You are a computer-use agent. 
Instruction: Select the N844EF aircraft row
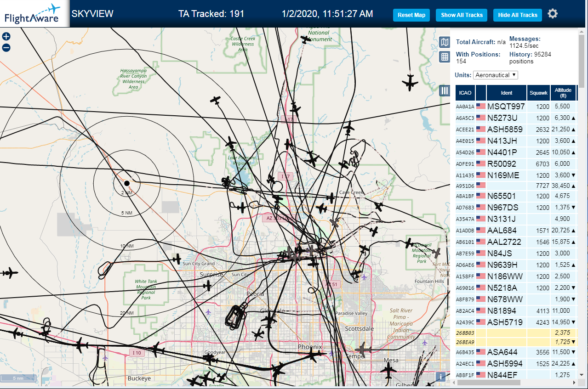(516, 375)
